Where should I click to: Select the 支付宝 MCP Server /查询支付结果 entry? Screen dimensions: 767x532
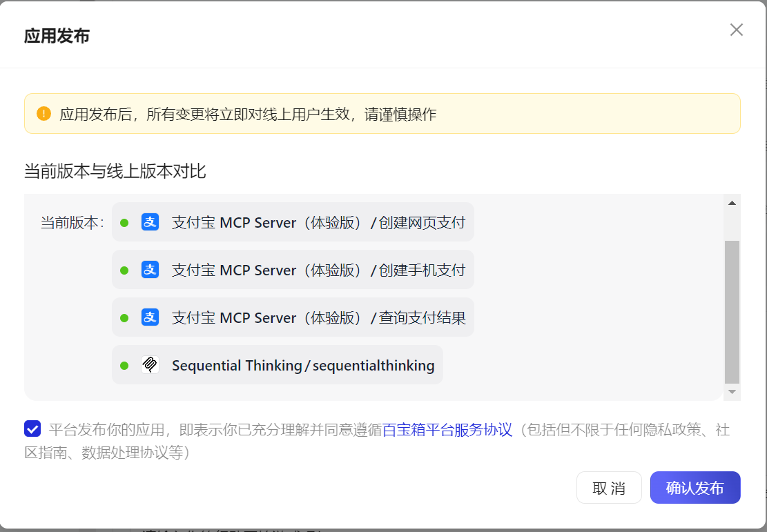(x=293, y=317)
